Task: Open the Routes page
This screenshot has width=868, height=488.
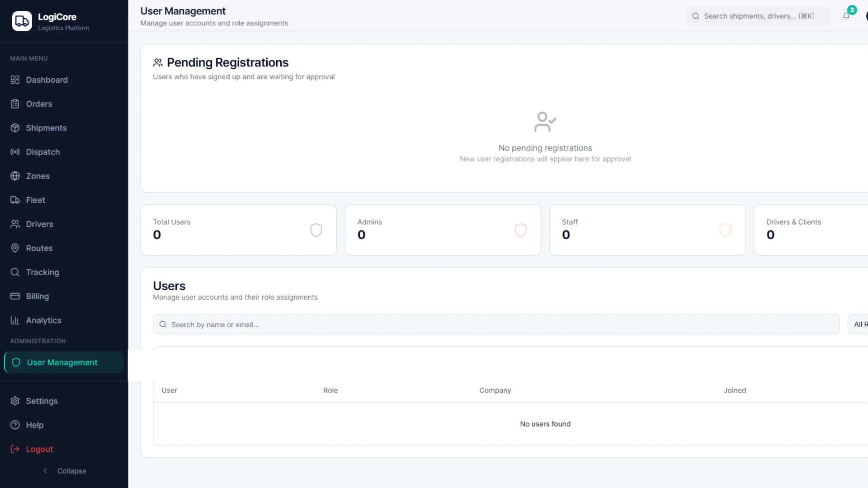Action: pyautogui.click(x=64, y=248)
